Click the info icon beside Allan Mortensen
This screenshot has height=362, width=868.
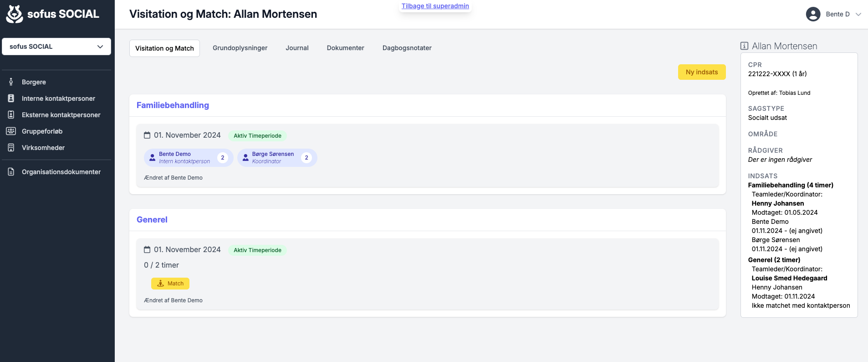pyautogui.click(x=744, y=46)
